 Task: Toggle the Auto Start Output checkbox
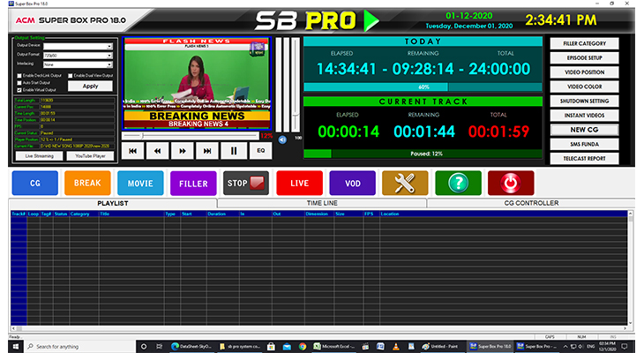click(x=19, y=83)
